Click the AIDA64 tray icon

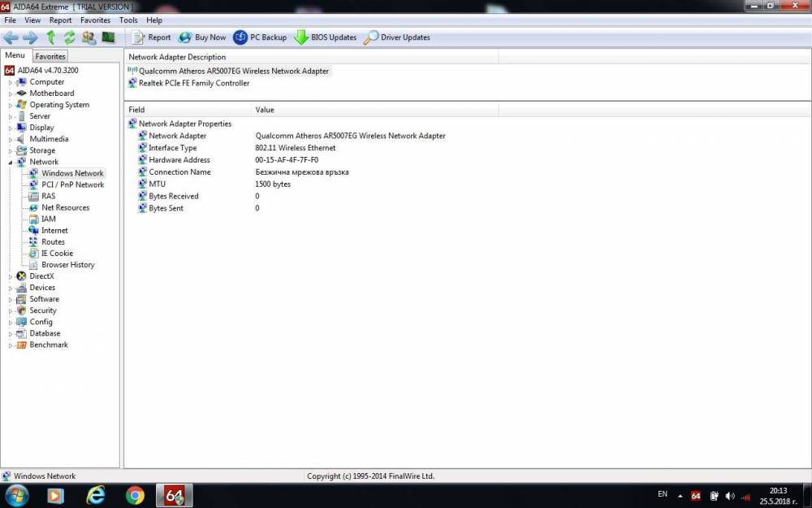coord(696,496)
